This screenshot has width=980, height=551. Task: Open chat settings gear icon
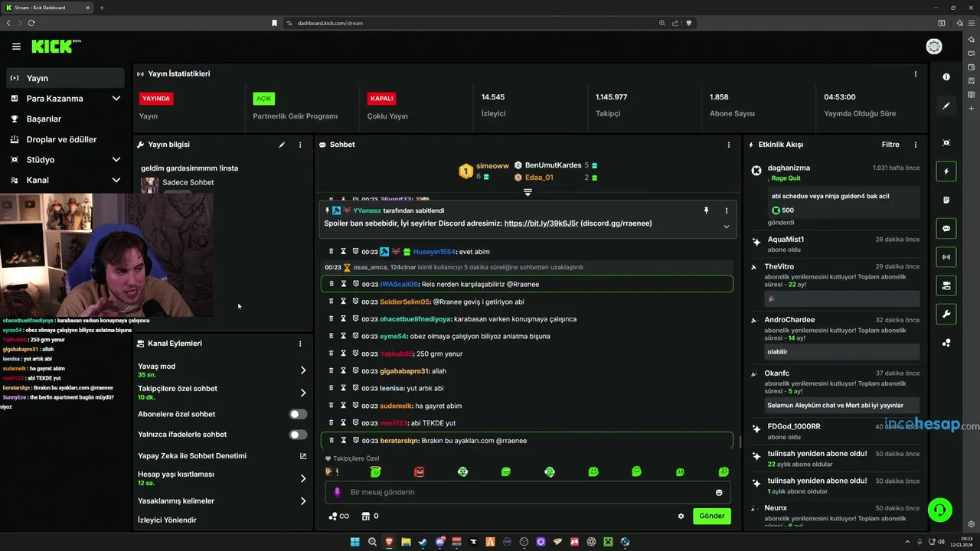681,516
